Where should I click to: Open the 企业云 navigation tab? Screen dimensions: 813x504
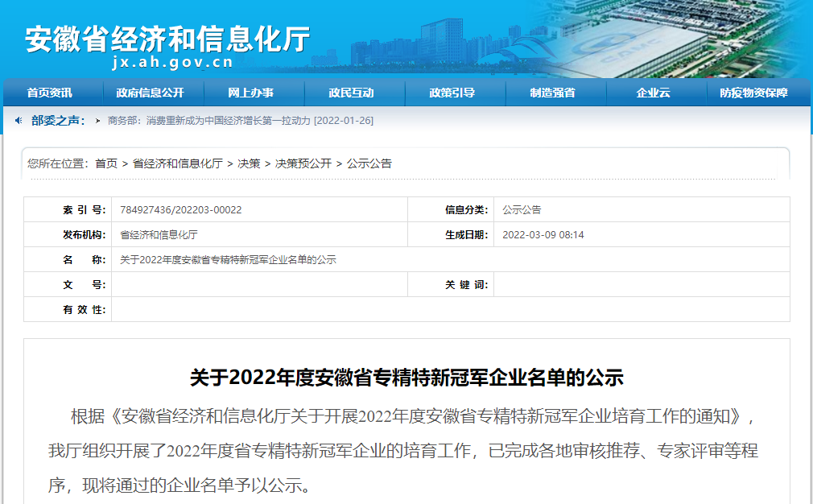click(653, 93)
